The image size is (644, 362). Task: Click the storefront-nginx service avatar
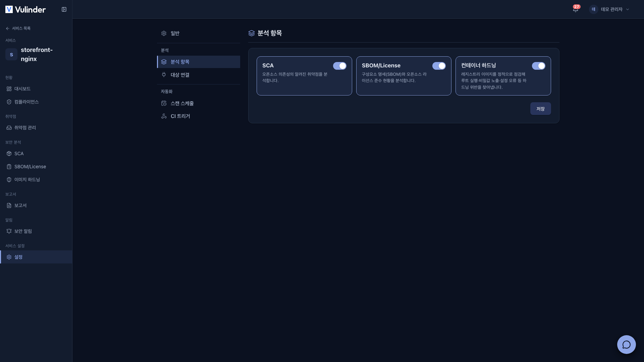point(11,54)
